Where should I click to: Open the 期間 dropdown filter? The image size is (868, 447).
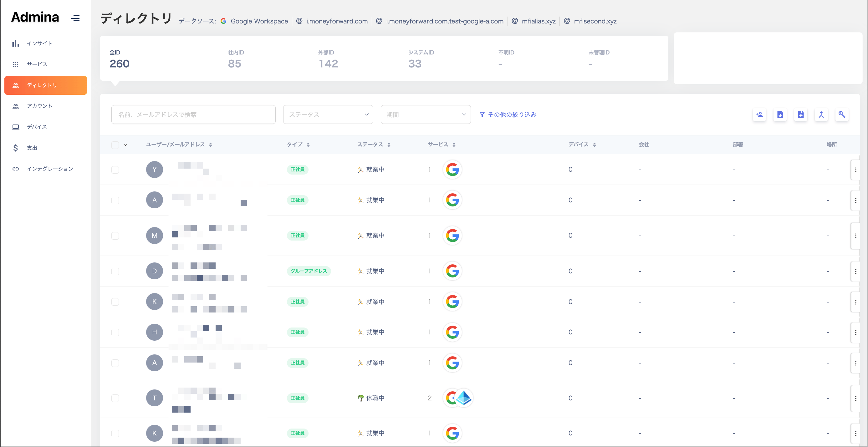(x=426, y=114)
